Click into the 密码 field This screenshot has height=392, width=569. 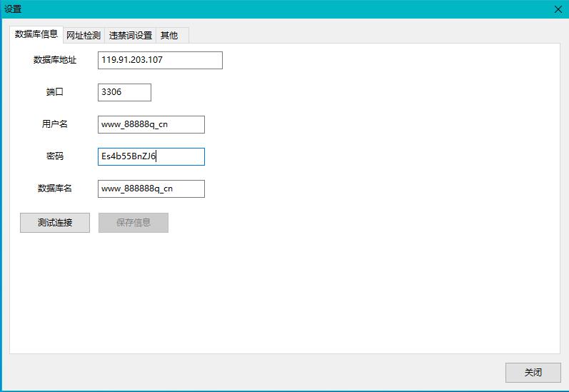(x=151, y=156)
